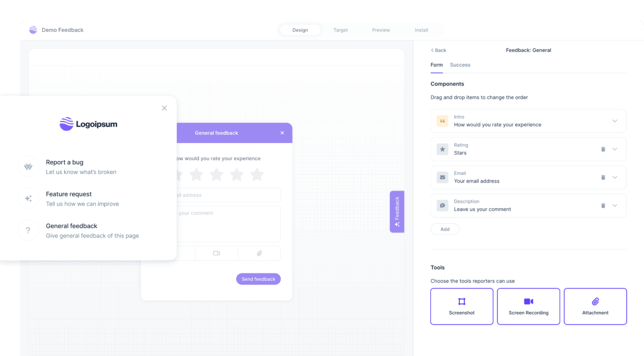Viewport: 644px width, 356px height.
Task: Click the fifth rating star in preview
Action: click(257, 175)
